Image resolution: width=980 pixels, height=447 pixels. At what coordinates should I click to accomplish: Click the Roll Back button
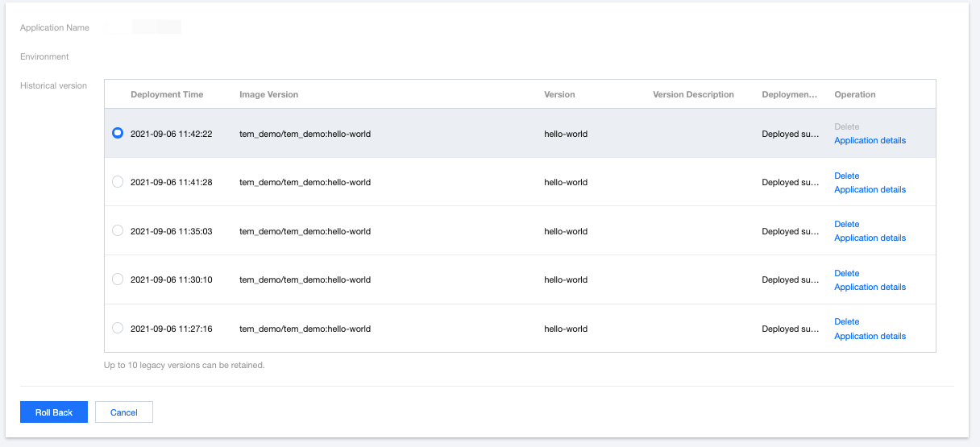[x=54, y=412]
